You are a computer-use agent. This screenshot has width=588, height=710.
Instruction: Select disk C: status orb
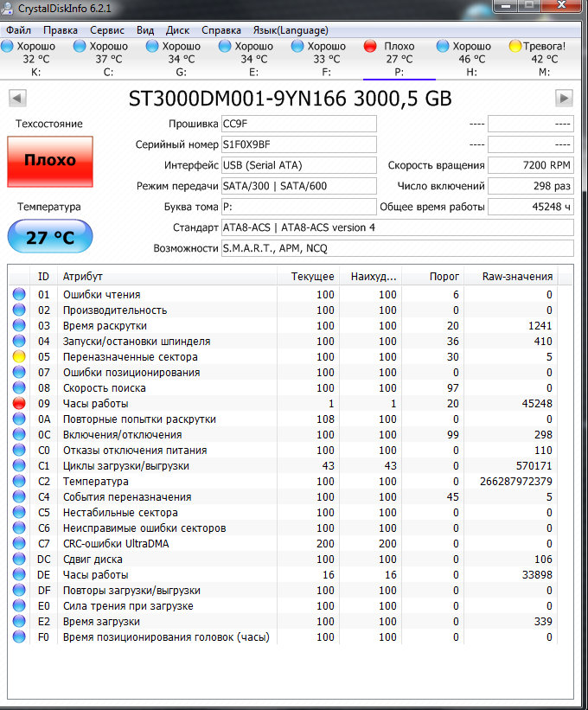coord(80,46)
